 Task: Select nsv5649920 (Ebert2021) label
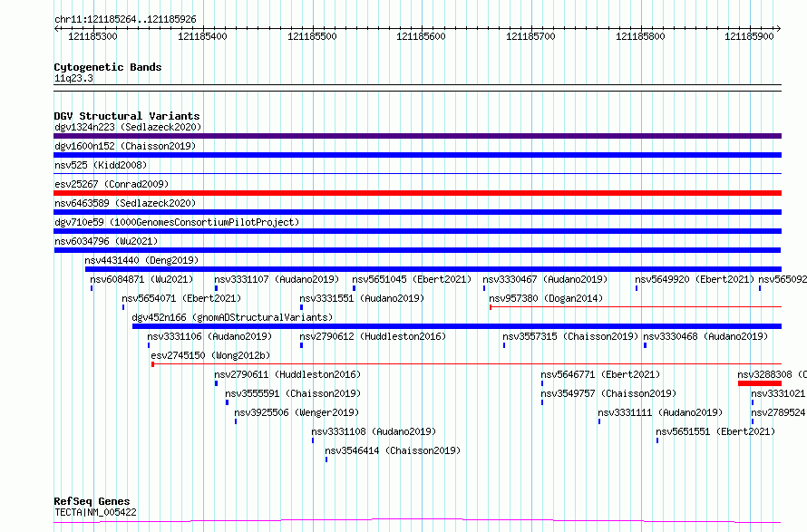[695, 279]
